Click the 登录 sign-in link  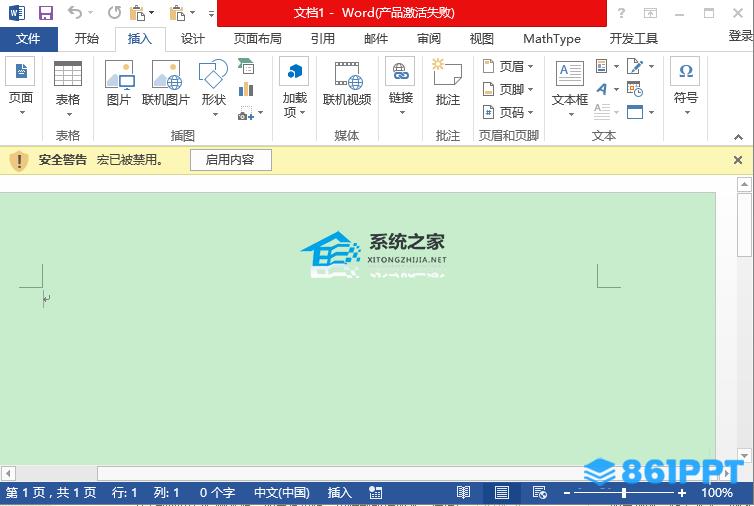coord(741,36)
